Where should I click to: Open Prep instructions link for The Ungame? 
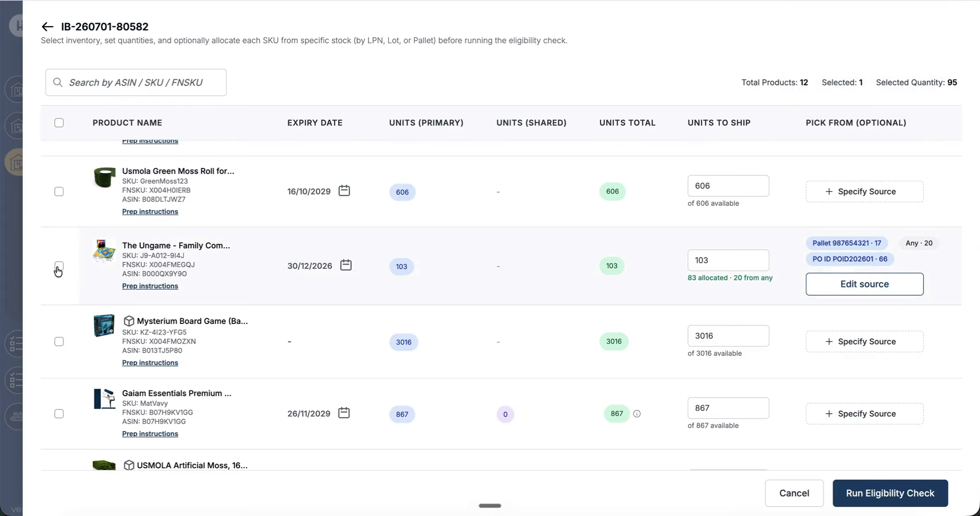point(150,286)
